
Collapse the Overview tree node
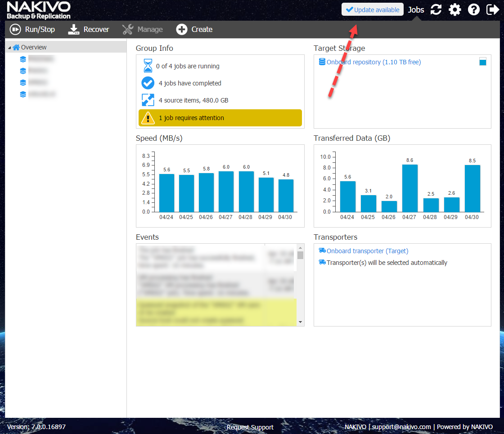click(x=9, y=48)
